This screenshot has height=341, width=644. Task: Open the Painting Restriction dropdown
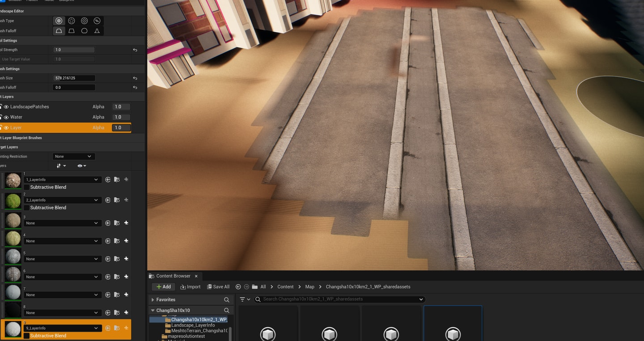[73, 157]
